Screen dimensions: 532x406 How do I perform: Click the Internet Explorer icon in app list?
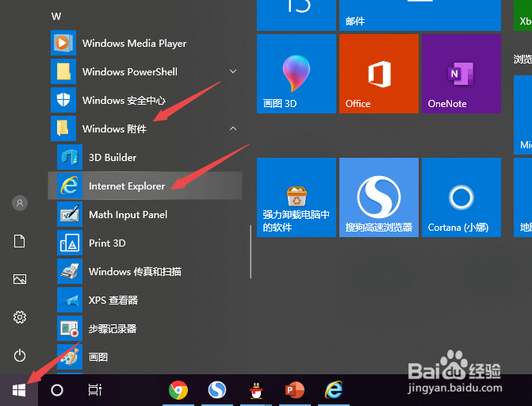70,186
